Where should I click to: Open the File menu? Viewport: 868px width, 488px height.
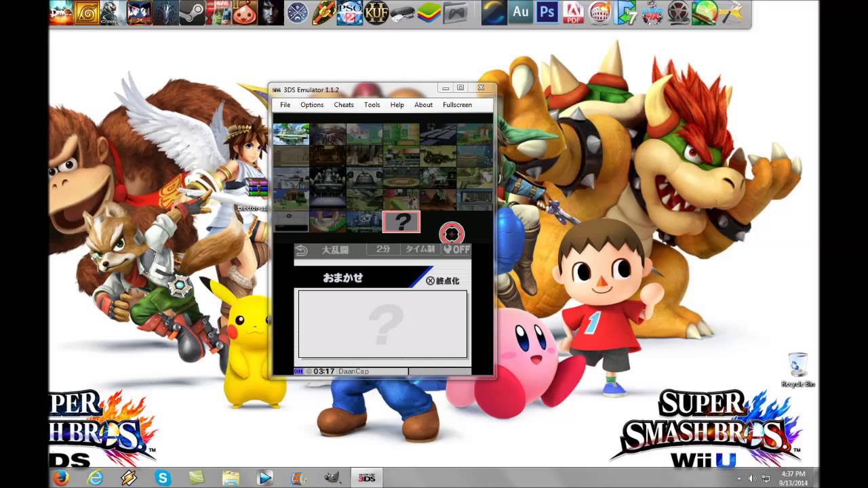[285, 105]
